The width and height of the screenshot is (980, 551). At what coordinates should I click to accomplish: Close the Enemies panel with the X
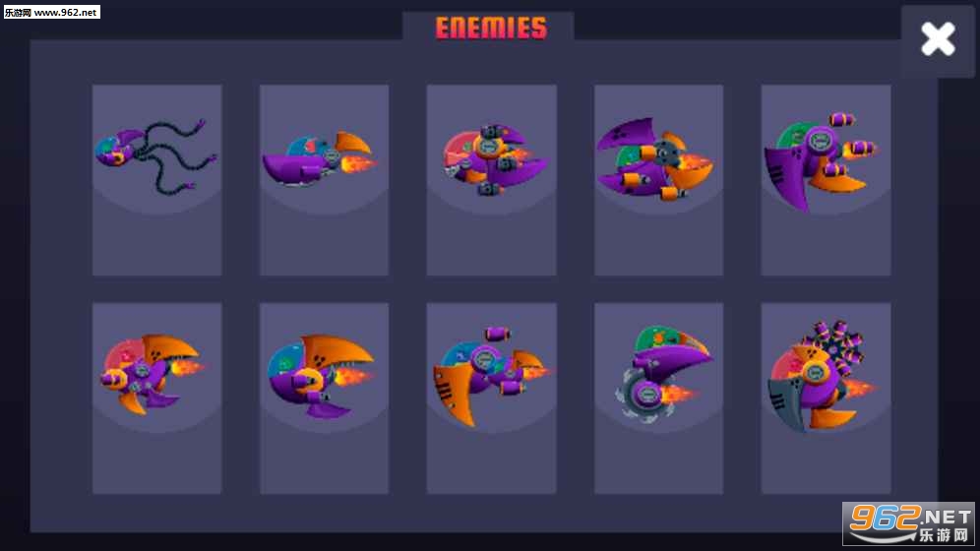(938, 39)
